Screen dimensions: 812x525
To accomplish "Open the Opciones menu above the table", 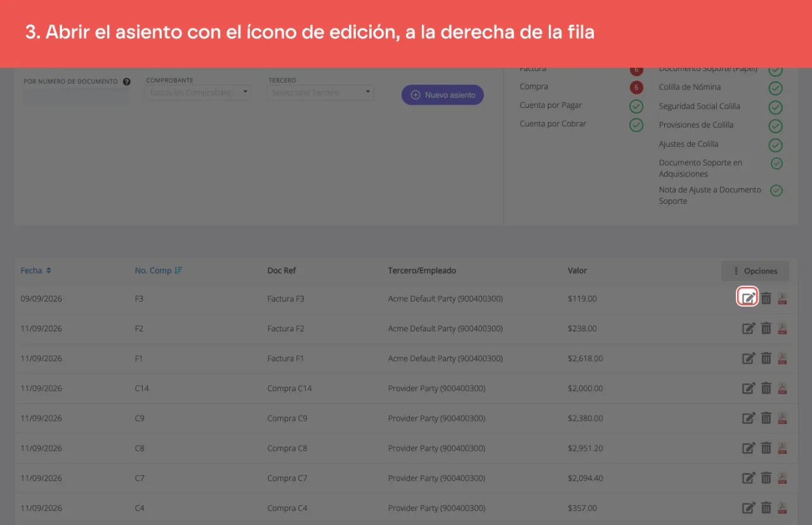I will point(755,271).
